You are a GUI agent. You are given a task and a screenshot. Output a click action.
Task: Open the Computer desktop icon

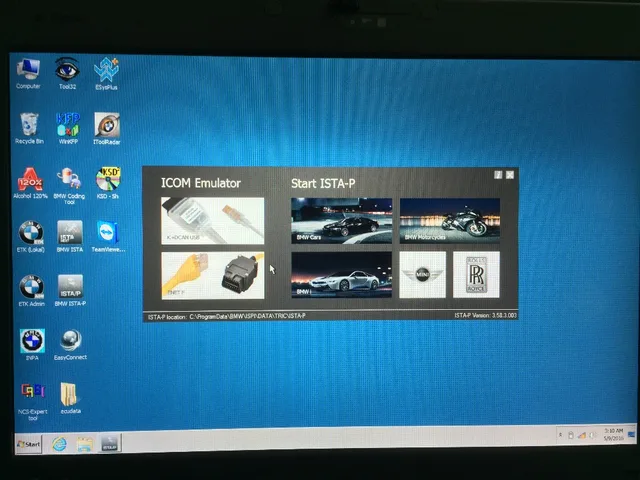pos(28,73)
